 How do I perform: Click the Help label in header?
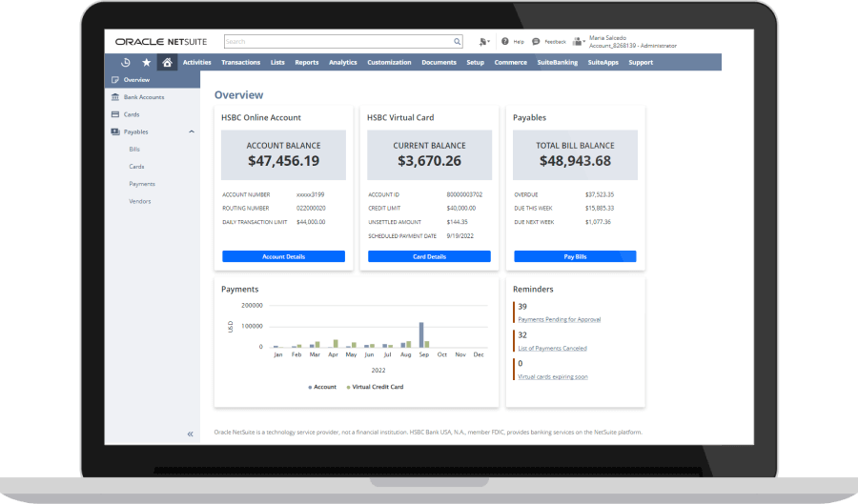[519, 42]
